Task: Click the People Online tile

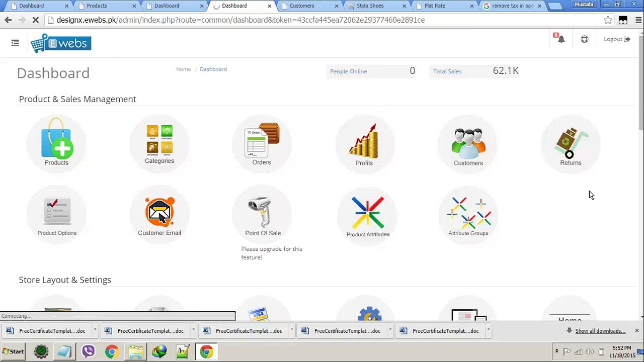Action: pyautogui.click(x=371, y=71)
